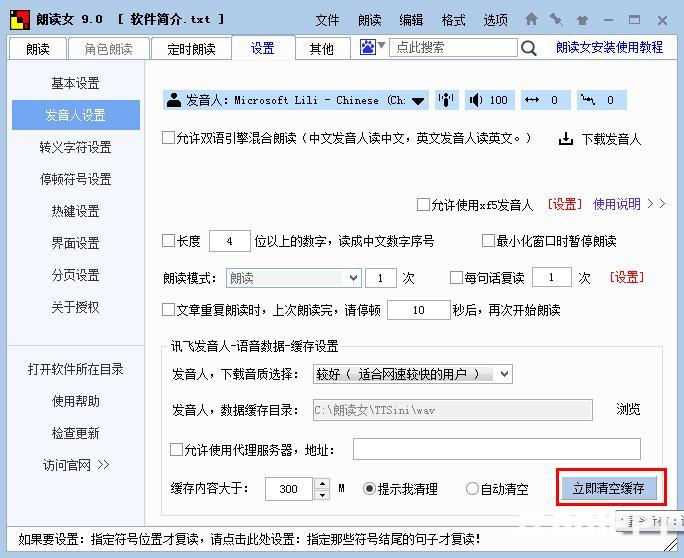This screenshot has width=684, height=558.
Task: Click 使用帮助 in sidebar
Action: tap(75, 401)
